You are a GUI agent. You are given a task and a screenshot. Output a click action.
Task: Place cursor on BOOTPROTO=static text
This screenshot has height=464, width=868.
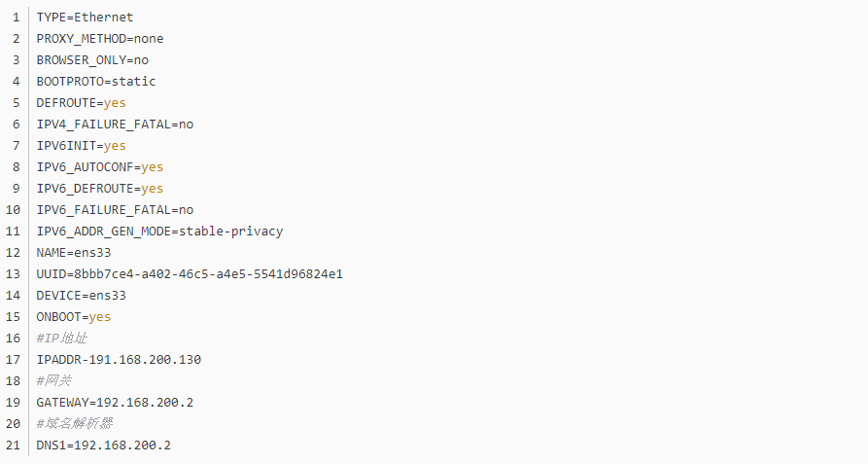(96, 82)
